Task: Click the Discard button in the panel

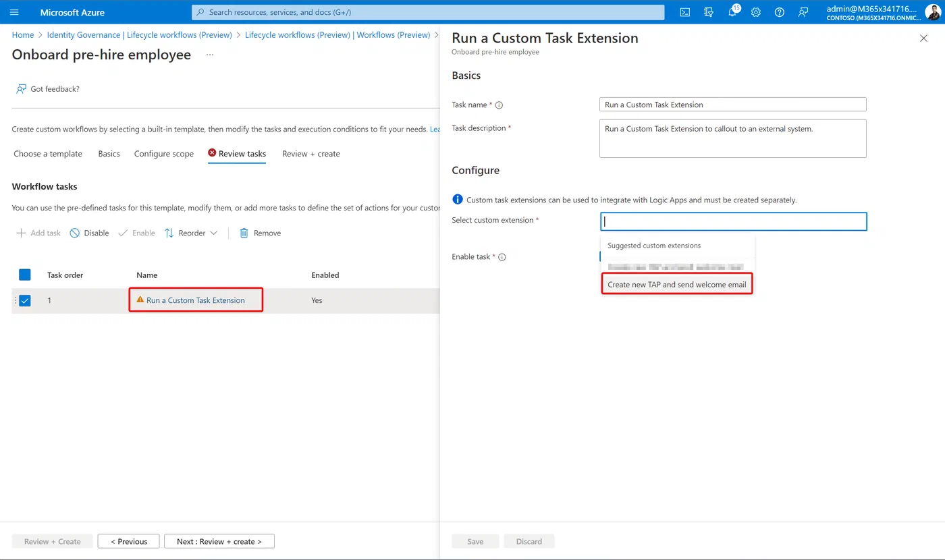Action: point(529,541)
